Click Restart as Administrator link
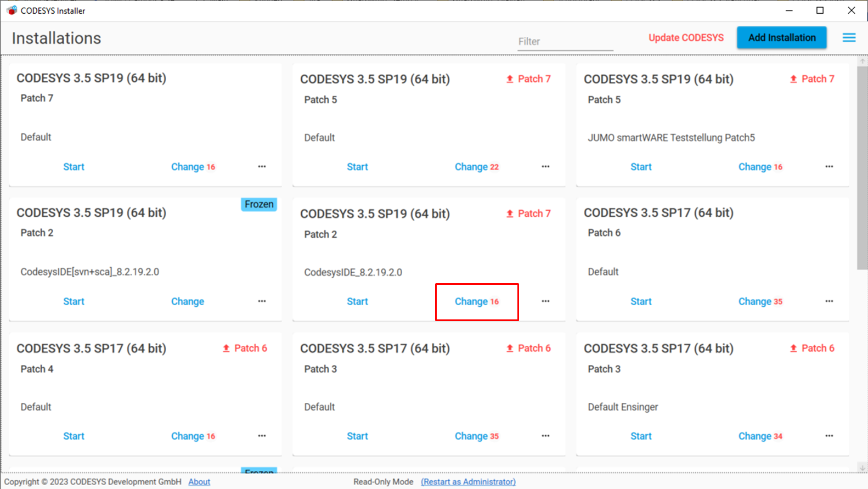 click(468, 482)
